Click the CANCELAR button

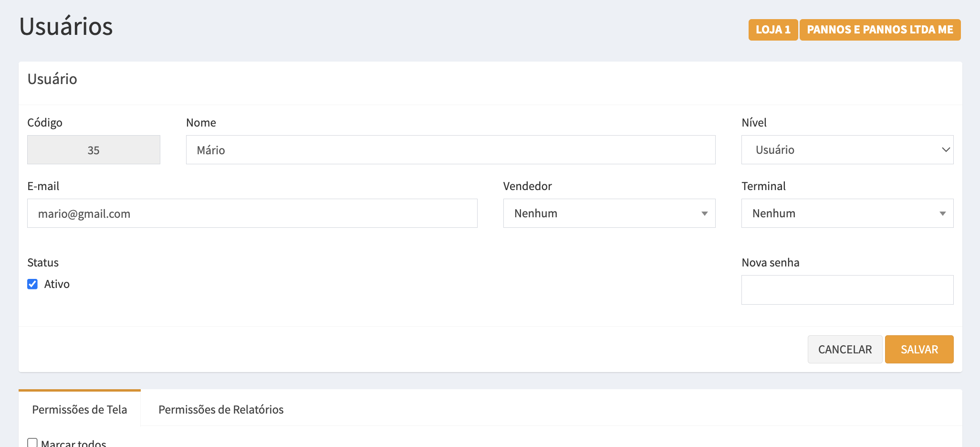pyautogui.click(x=844, y=350)
